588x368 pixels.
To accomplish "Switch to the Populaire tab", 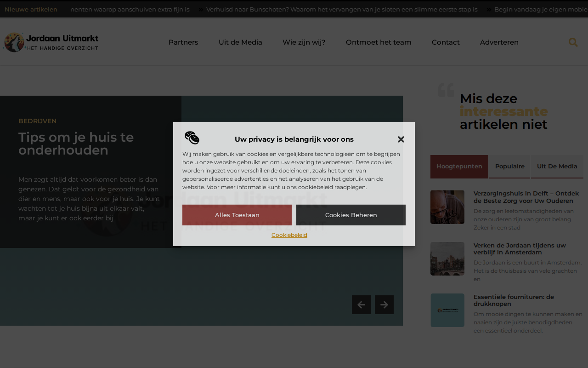I will [x=510, y=167].
